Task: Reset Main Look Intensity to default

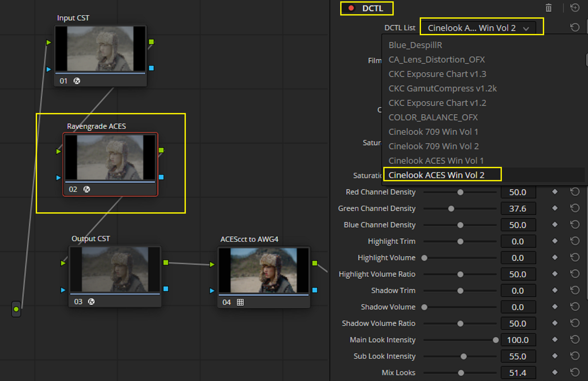Action: pos(575,340)
